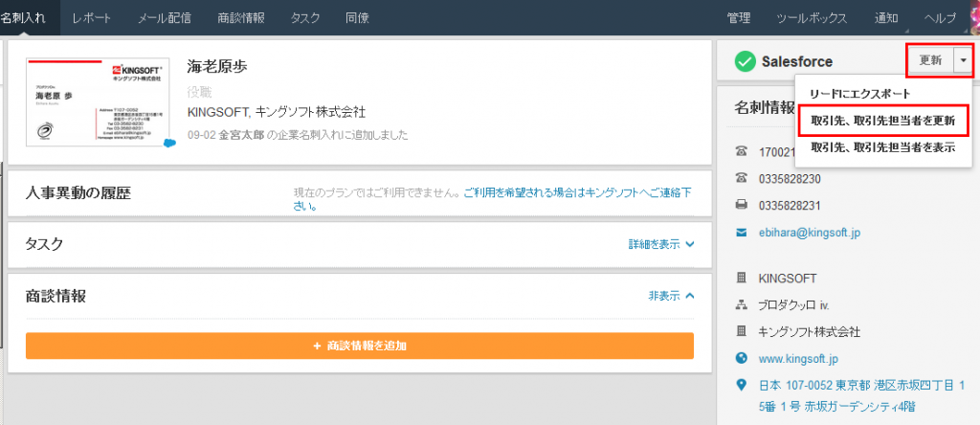Image resolution: width=980 pixels, height=425 pixels.
Task: Click the 商談情報を追加 orange button
Action: (x=360, y=346)
